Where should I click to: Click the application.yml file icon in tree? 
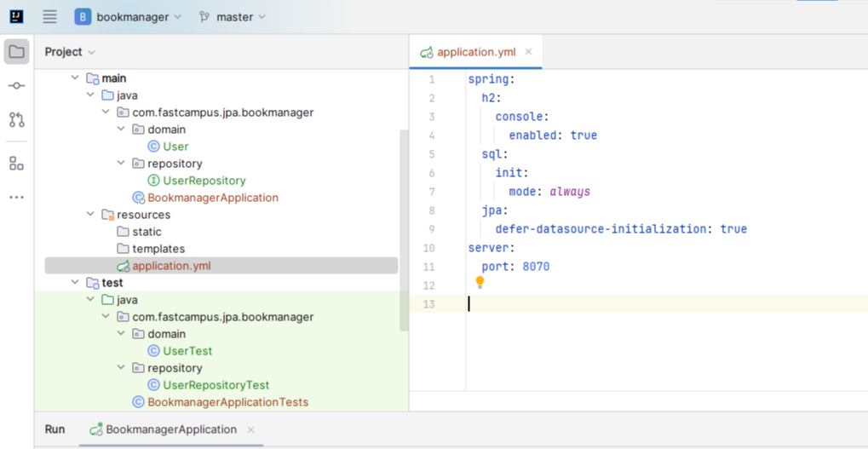click(x=123, y=266)
